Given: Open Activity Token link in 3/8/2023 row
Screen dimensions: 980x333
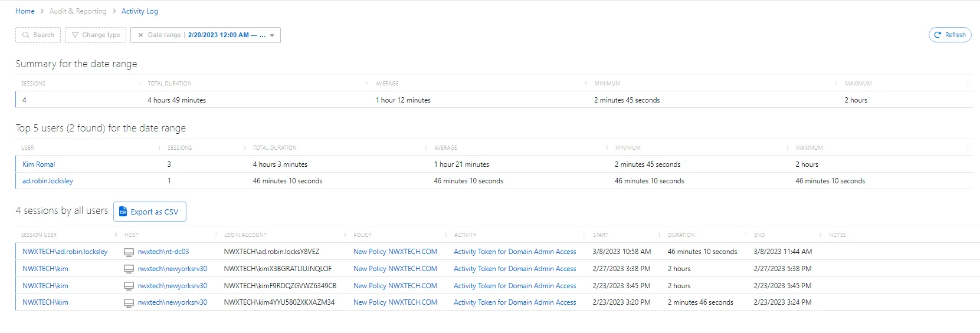Looking at the screenshot, I should (515, 252).
